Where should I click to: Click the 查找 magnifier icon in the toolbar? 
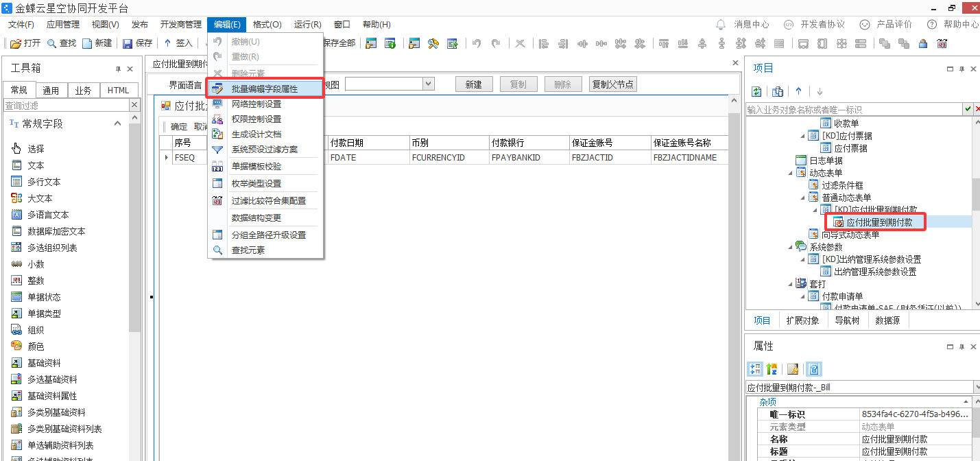pos(52,43)
